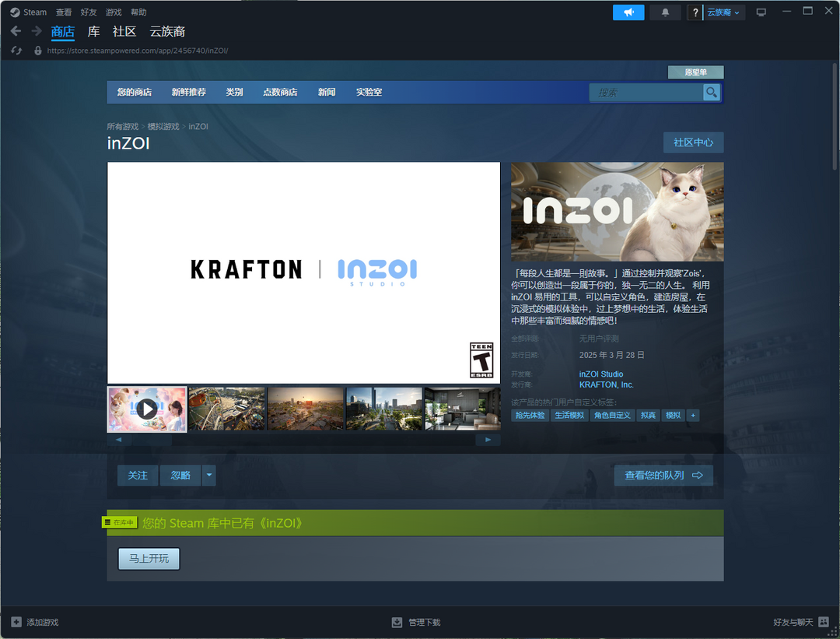This screenshot has width=840, height=639.
Task: Click 好友与聊天 in the bottom bar
Action: [793, 622]
